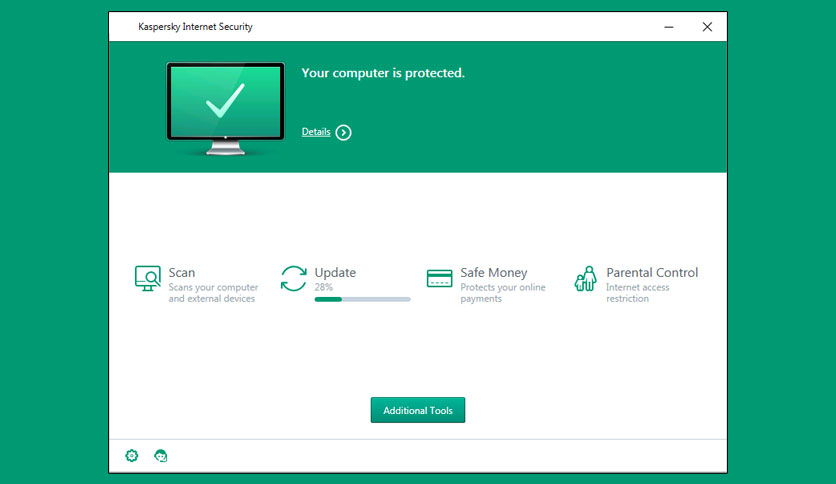Click the Scan monitor magnifier icon

point(148,278)
